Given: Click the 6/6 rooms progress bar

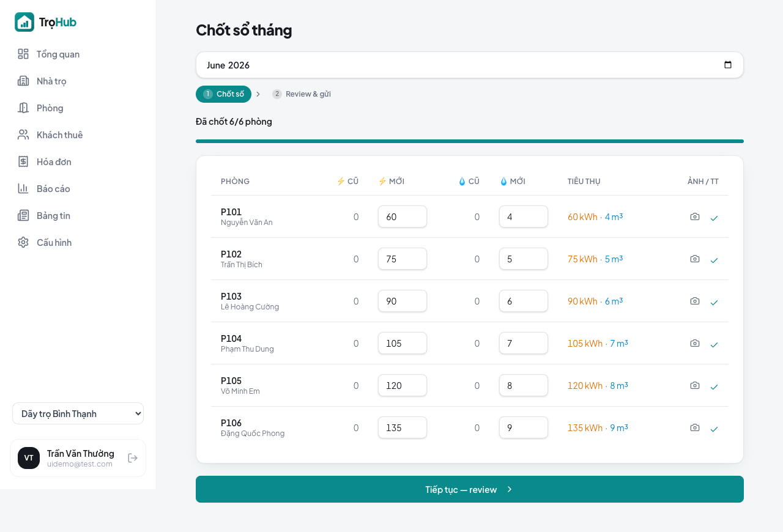Looking at the screenshot, I should click(470, 141).
